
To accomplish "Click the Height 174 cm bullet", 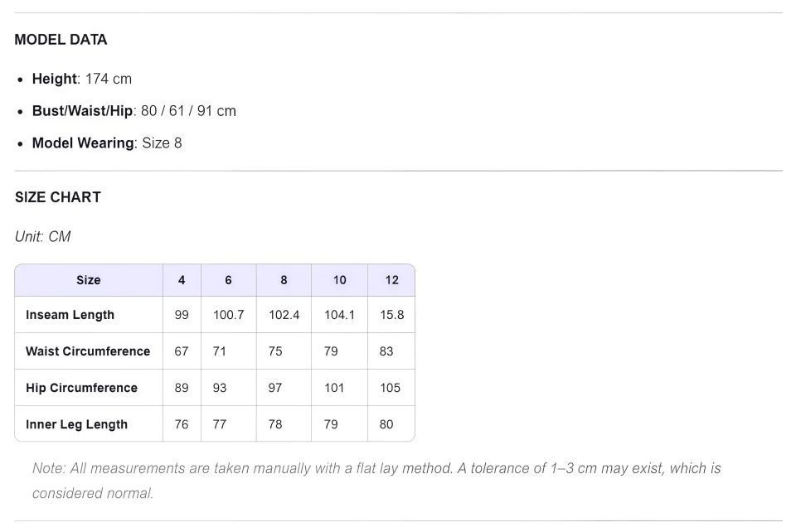I will (82, 79).
